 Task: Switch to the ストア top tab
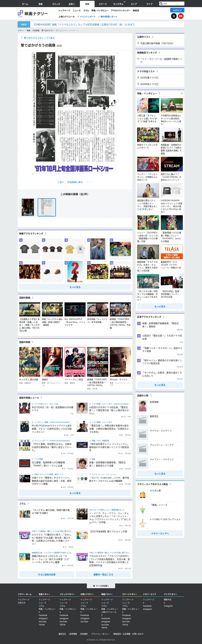coord(134,4)
